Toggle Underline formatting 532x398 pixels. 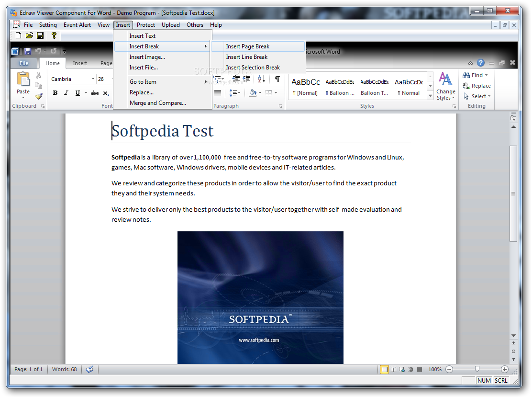[x=78, y=93]
